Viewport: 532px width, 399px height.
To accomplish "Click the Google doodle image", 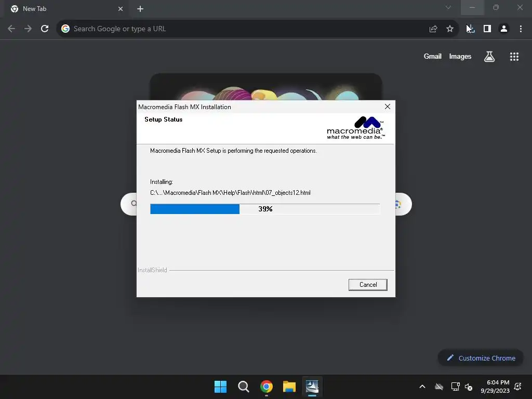I will click(265, 87).
